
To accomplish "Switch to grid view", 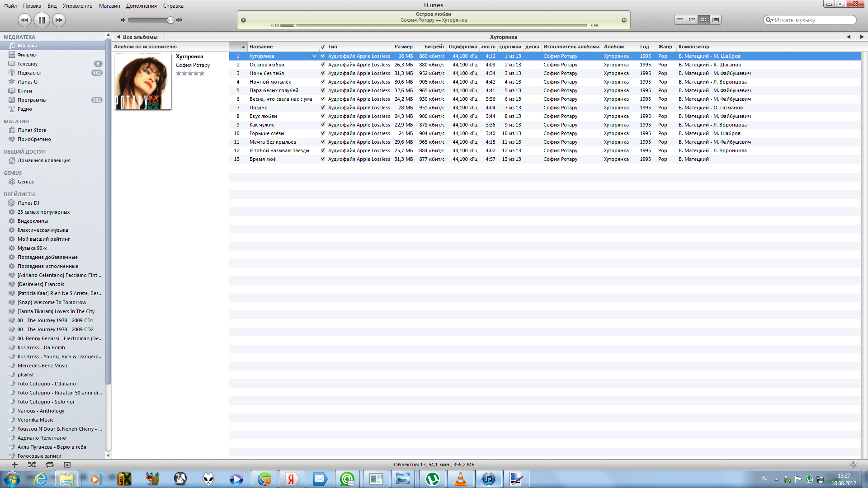I will [703, 20].
